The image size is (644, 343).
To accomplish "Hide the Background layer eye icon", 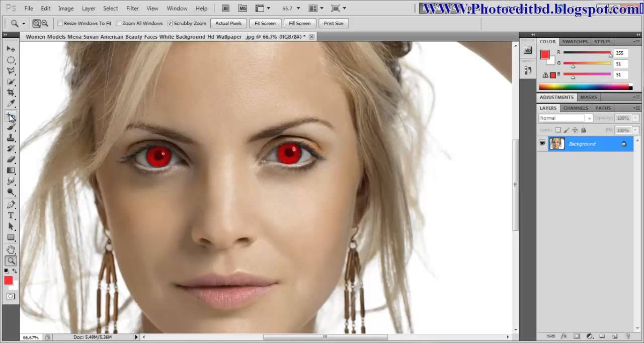I will click(x=542, y=144).
